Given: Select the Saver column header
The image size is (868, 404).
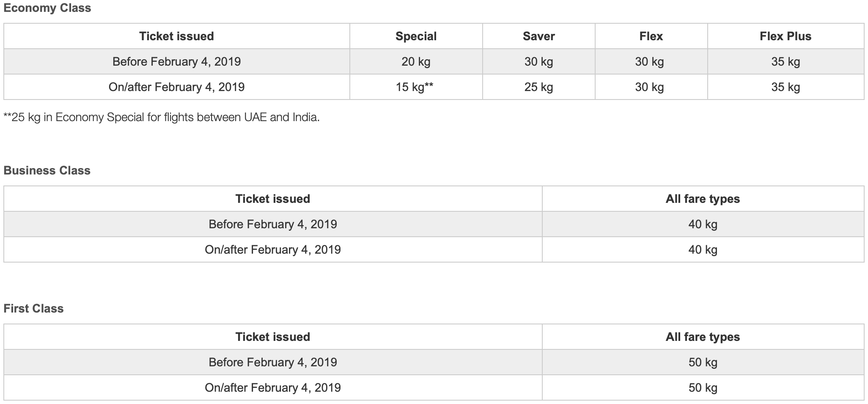Looking at the screenshot, I should point(538,36).
